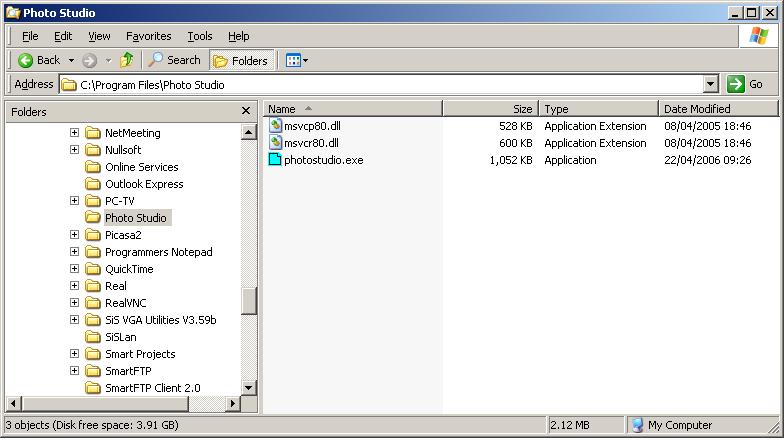Open Forward history dropdown arrow
Image resolution: width=784 pixels, height=438 pixels.
108,60
